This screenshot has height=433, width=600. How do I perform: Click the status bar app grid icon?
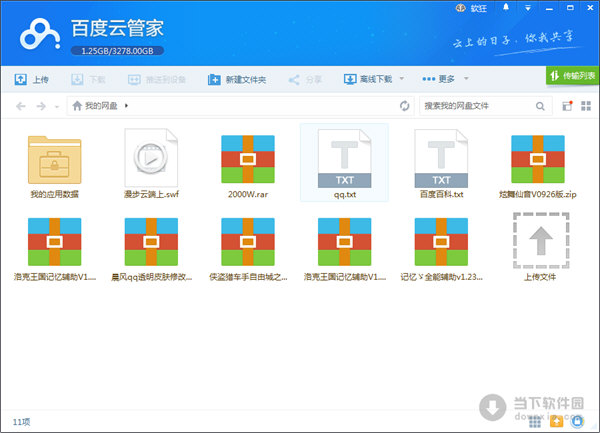535,422
